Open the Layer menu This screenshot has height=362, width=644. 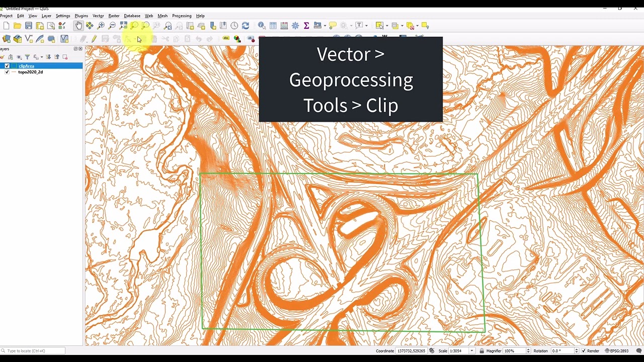point(46,16)
